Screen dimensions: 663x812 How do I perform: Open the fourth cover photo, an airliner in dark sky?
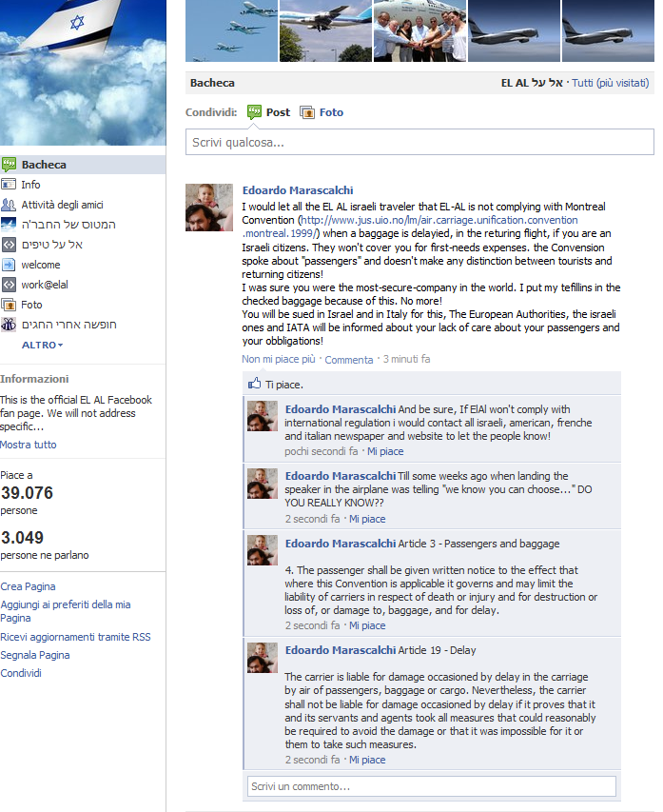click(x=514, y=30)
